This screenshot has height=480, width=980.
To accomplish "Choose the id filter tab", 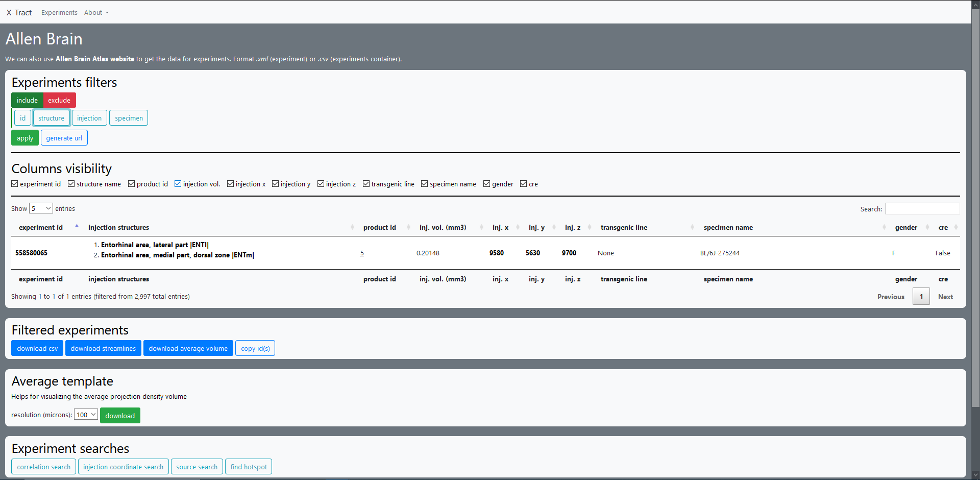I will tap(22, 118).
